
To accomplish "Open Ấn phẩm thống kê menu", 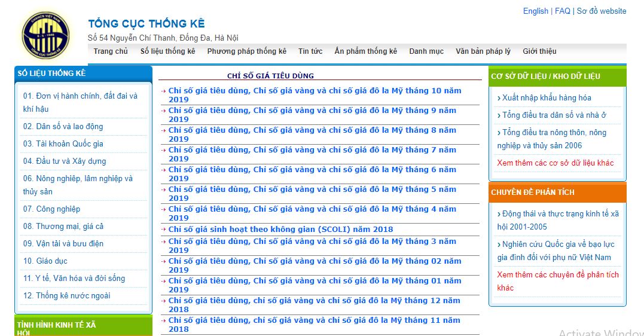I will point(365,51).
